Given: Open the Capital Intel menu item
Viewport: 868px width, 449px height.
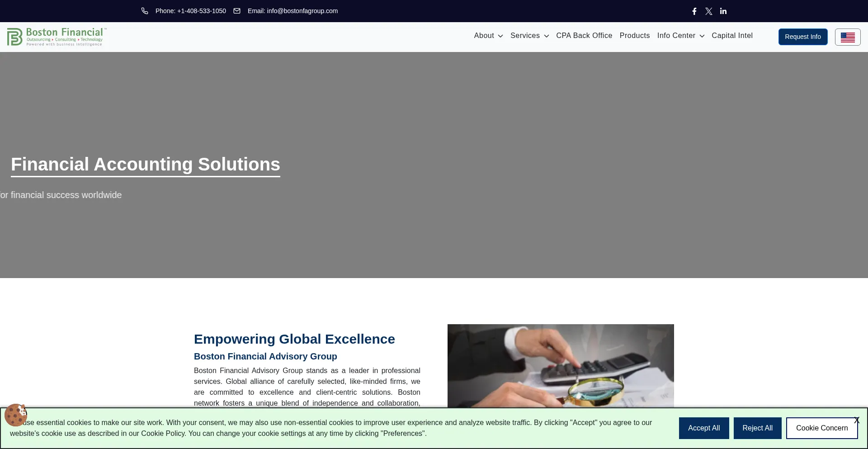Looking at the screenshot, I should click(x=732, y=36).
